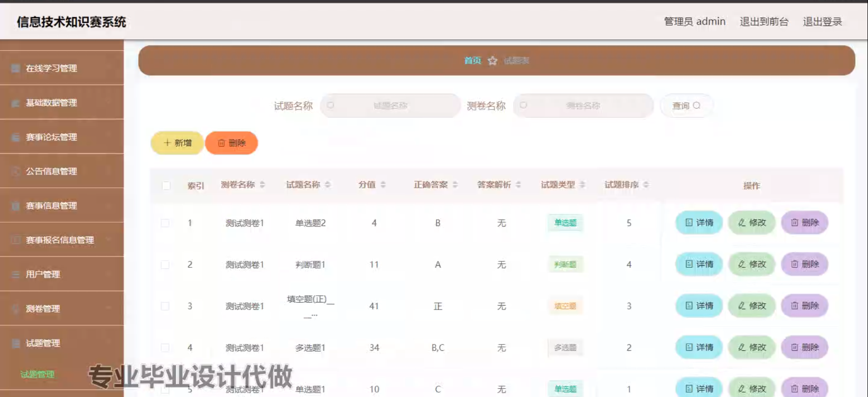Check the row 2 判断题1 checkbox
The height and width of the screenshot is (397, 868).
pos(165,264)
